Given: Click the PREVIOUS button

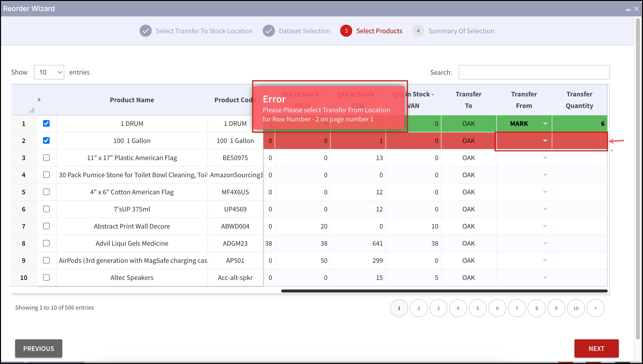Looking at the screenshot, I should click(x=39, y=348).
